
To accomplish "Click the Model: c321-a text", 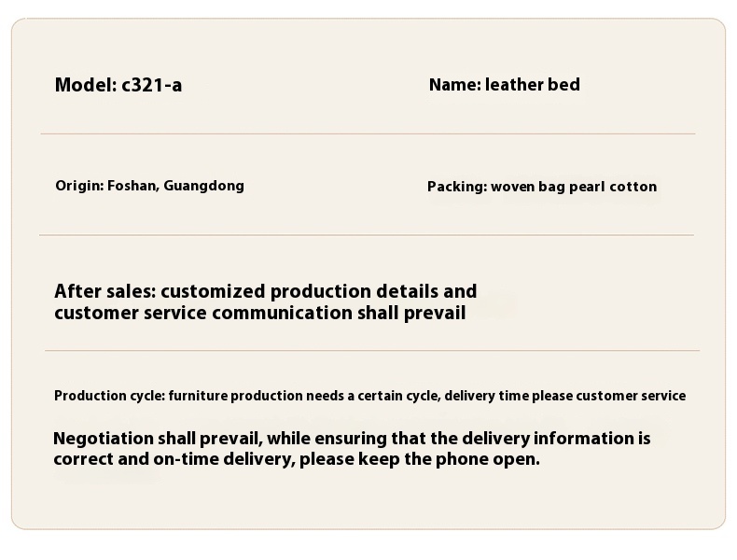I will [118, 85].
